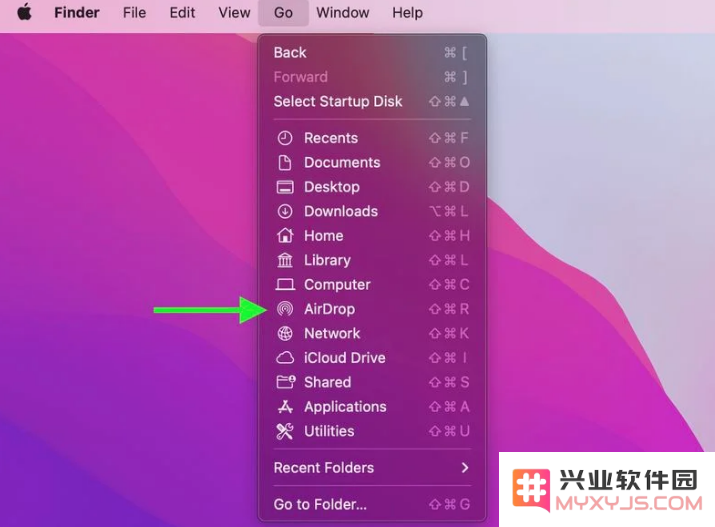Open the View menu
This screenshot has width=715, height=527.
[234, 12]
